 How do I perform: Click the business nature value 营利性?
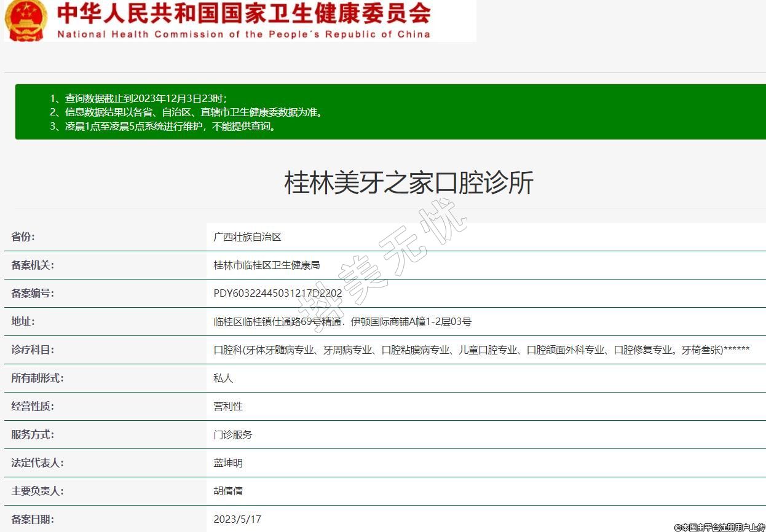click(228, 407)
